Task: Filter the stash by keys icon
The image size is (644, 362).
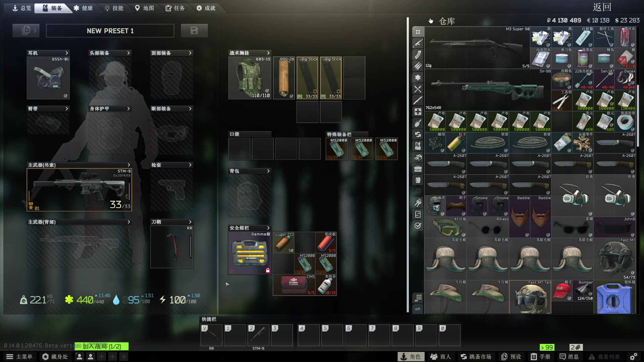Action: pyautogui.click(x=418, y=203)
